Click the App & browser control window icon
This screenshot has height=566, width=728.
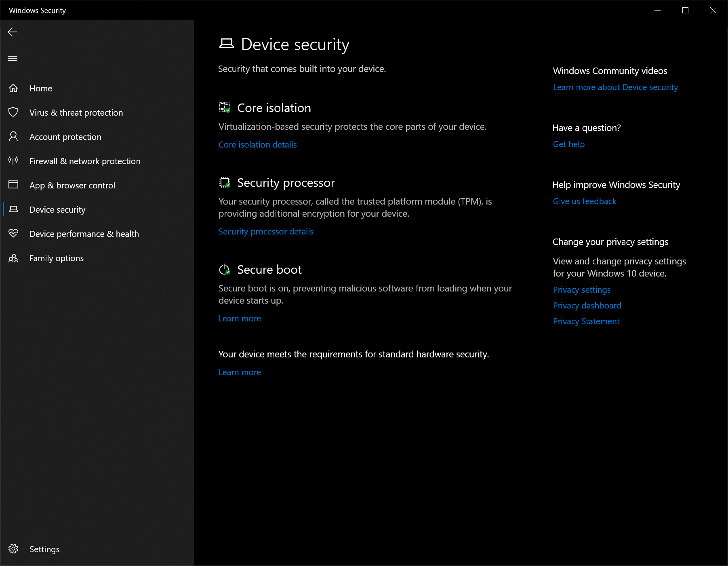coord(13,185)
